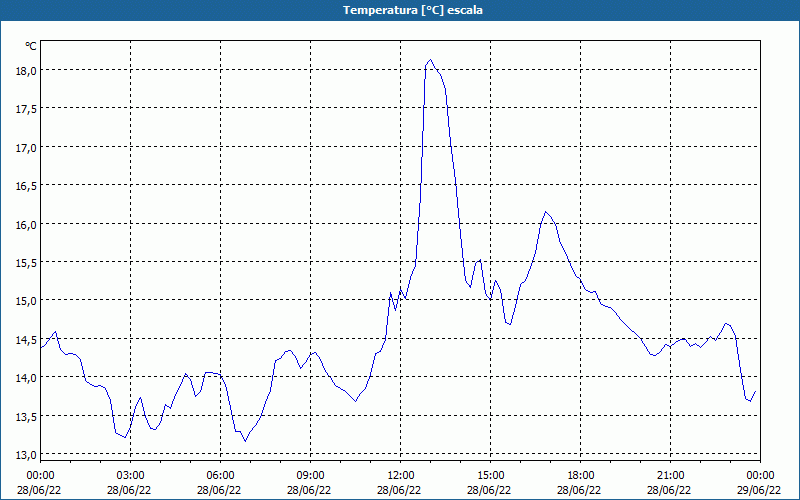Click the 'Temperatura [°C] escala' chart title
Viewport: 800px width, 500px height.
[x=413, y=10]
